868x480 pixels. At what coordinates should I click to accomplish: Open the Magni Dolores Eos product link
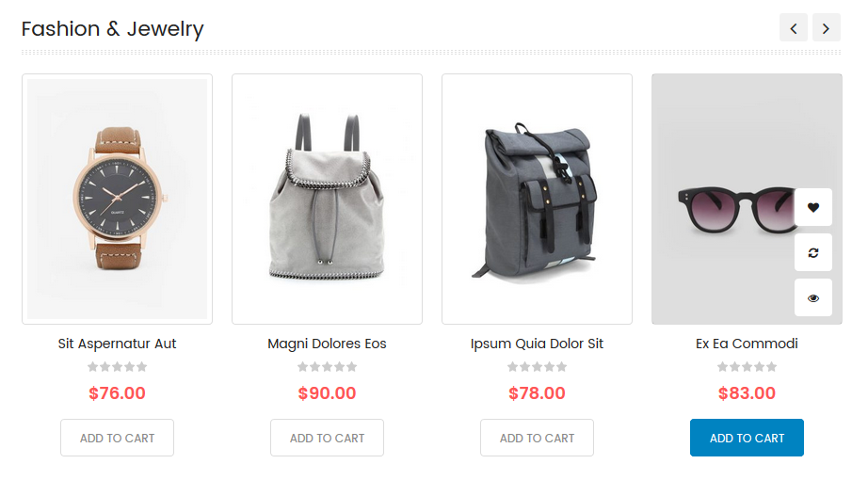328,344
